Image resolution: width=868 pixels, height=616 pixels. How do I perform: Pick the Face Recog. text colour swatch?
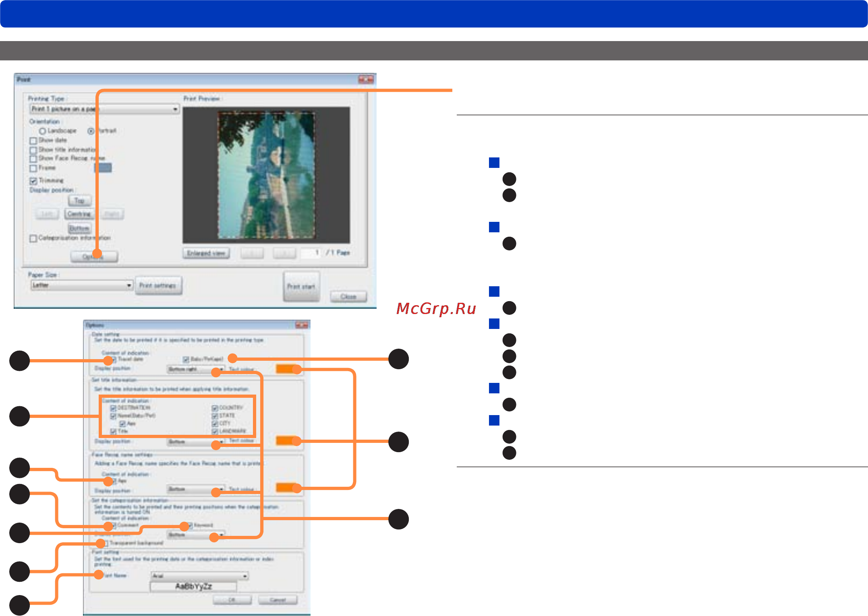[287, 488]
